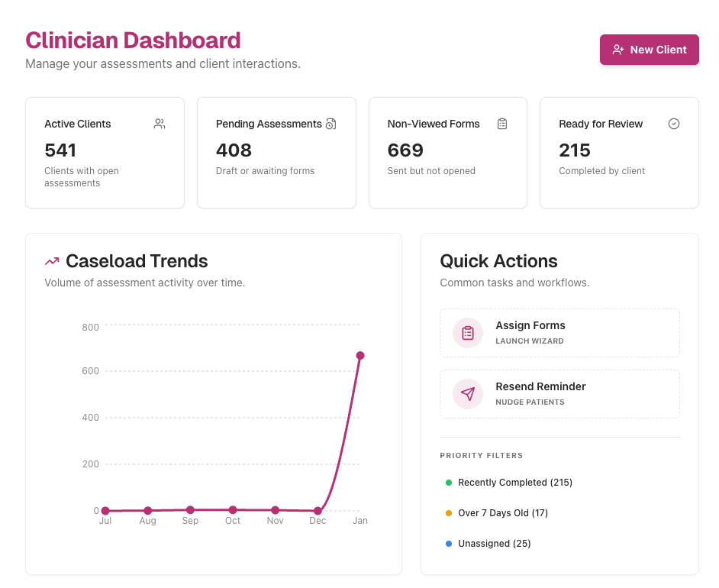The width and height of the screenshot is (719, 588).
Task: Click the Resend Reminder paper-plane icon
Action: pos(466,394)
